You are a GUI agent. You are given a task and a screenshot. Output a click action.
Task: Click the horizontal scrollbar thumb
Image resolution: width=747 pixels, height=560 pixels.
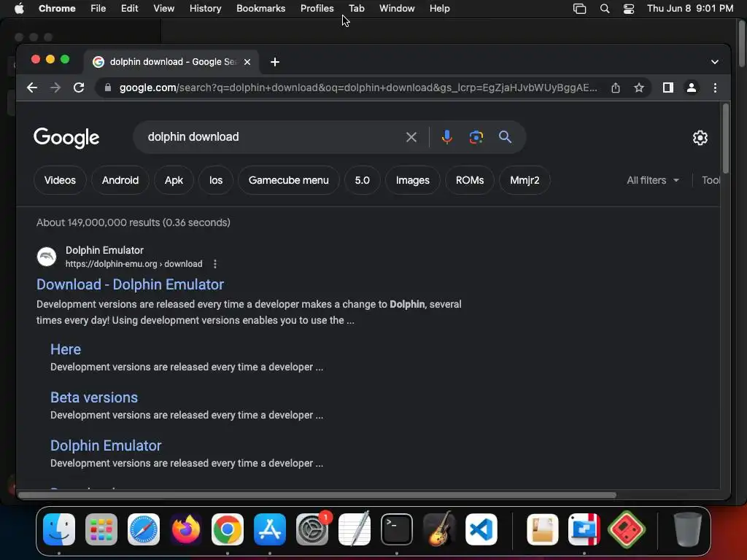(x=317, y=495)
